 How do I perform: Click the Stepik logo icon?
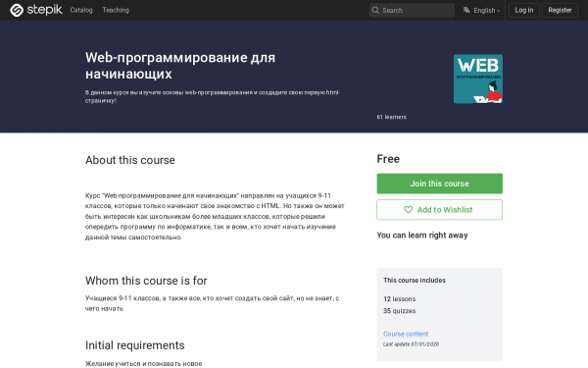(17, 10)
